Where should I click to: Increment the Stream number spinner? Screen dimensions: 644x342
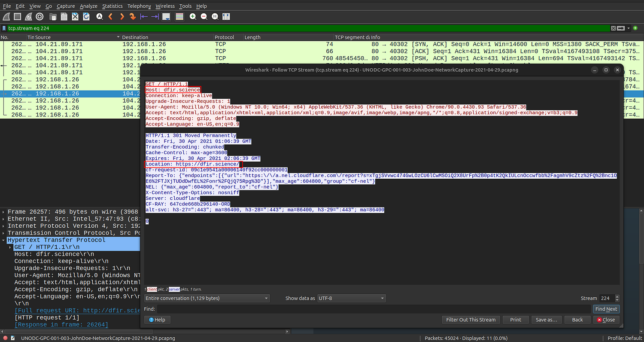click(x=617, y=296)
